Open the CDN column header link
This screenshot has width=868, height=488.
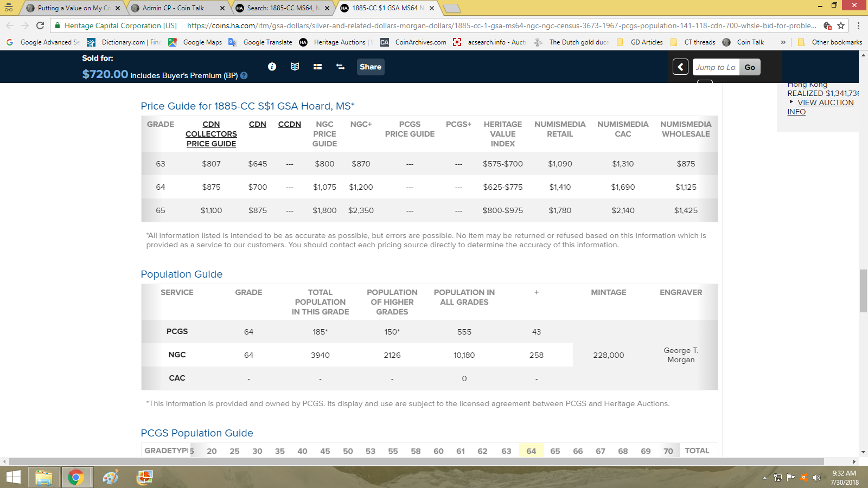[258, 124]
